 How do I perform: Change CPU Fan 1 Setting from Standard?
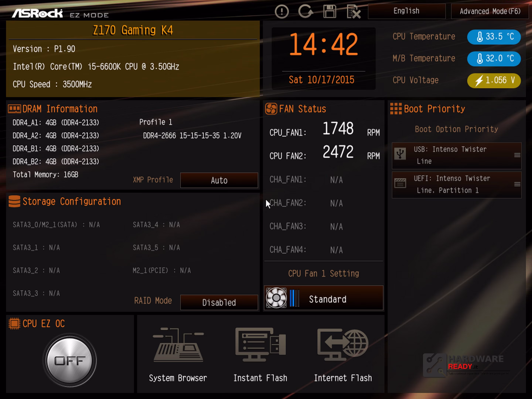(x=323, y=298)
